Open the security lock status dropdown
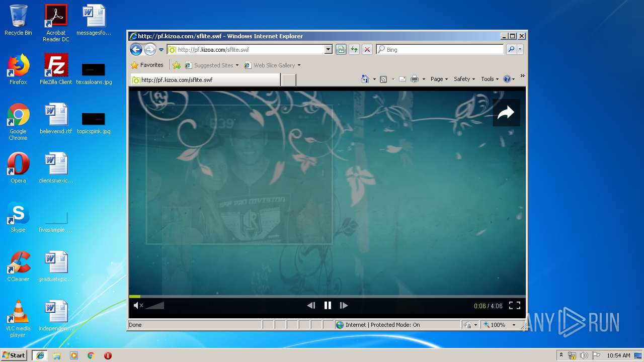Image resolution: width=644 pixels, height=362 pixels. click(470, 325)
